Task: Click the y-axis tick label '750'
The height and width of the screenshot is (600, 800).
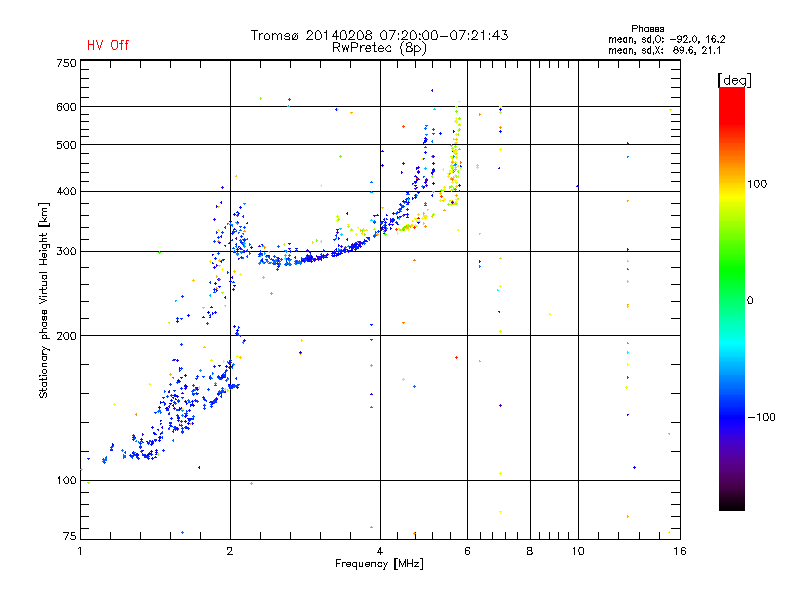Action: (66, 63)
